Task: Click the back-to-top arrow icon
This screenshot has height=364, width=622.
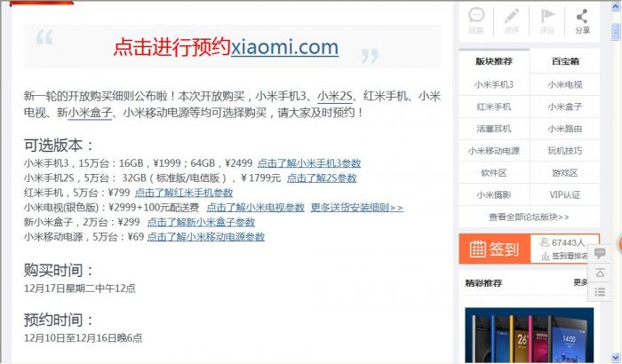Action: pyautogui.click(x=600, y=273)
